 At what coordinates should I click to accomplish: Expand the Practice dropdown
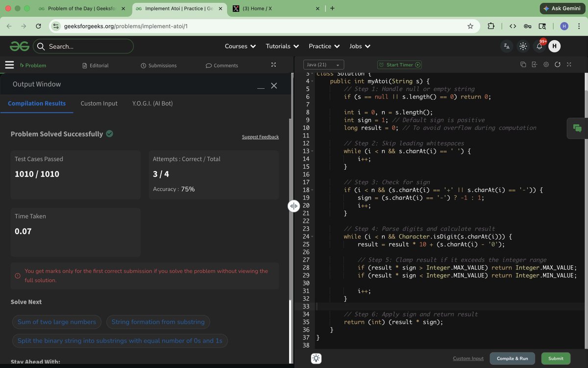click(324, 46)
